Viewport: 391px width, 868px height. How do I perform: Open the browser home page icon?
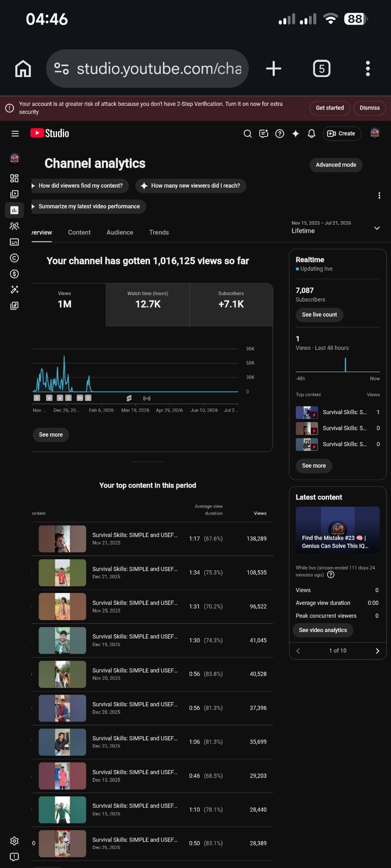click(x=23, y=69)
